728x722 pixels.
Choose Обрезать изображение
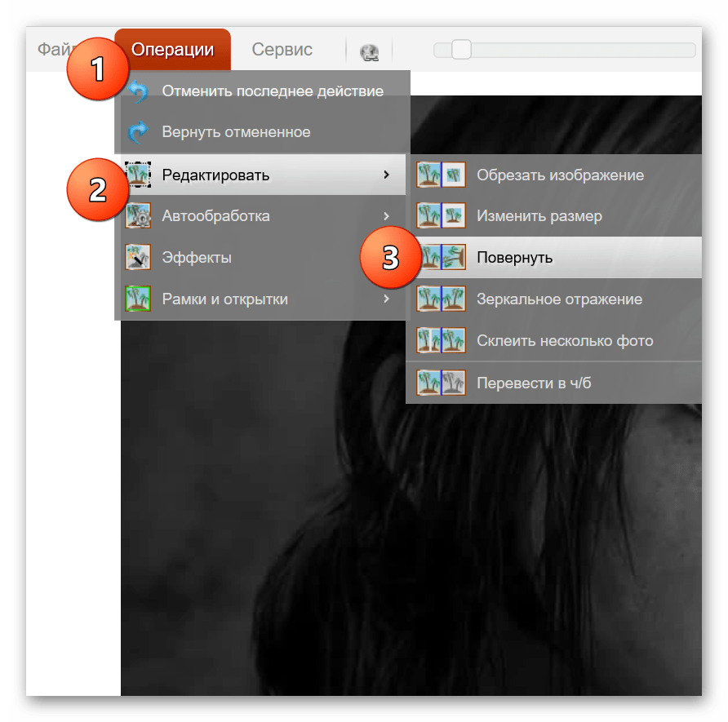[554, 175]
